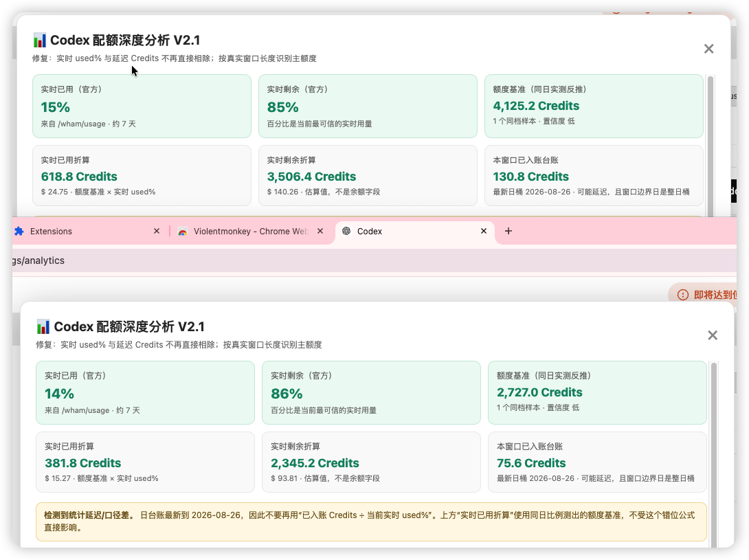
Task: Click the lower dialog title Codex 配额深度分析 V2.1
Action: 129,327
